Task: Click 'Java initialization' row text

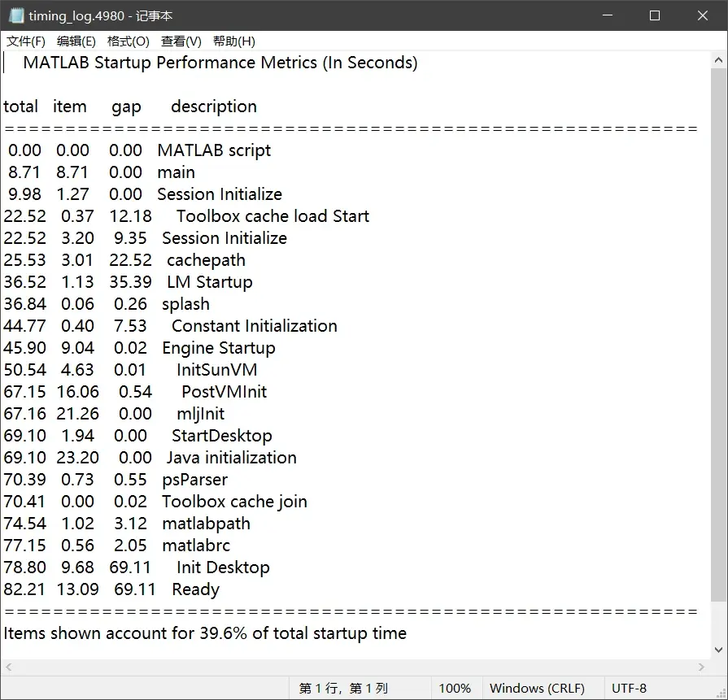Action: pyautogui.click(x=232, y=458)
